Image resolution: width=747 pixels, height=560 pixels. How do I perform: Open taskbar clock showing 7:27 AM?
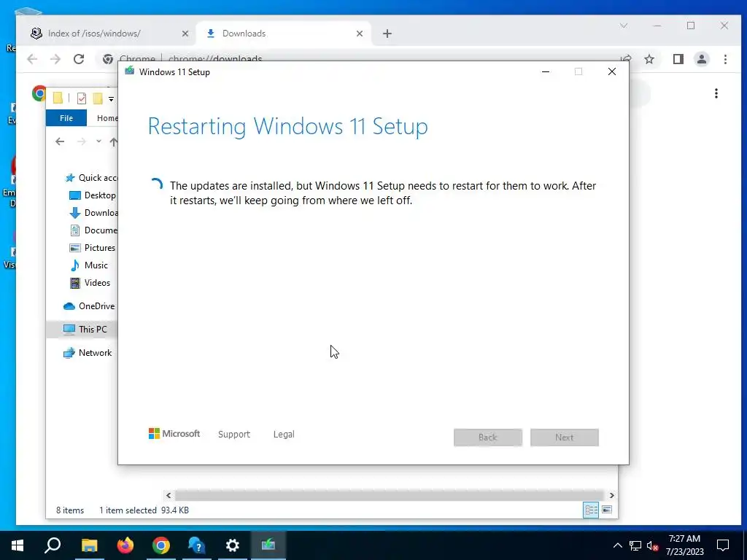coord(684,545)
